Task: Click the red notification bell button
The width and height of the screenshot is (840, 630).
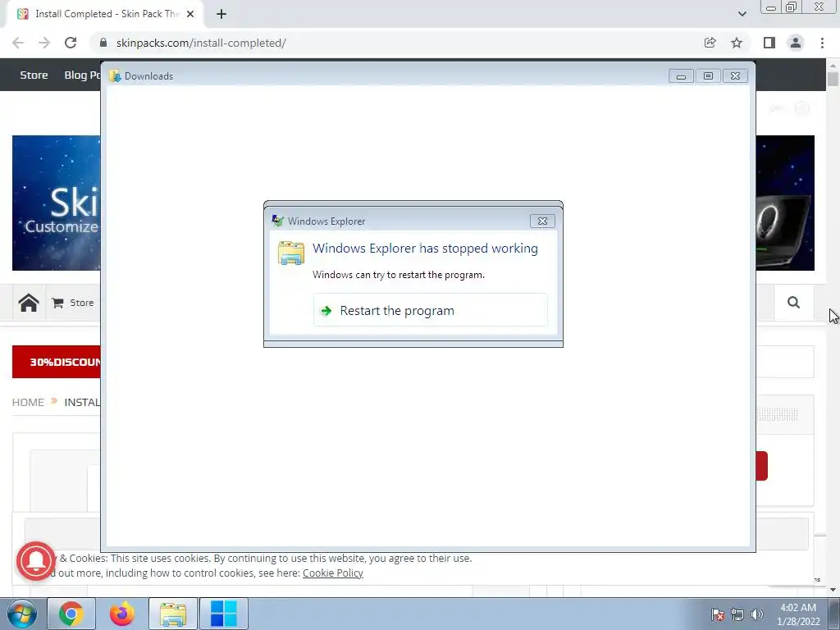Action: pyautogui.click(x=36, y=561)
